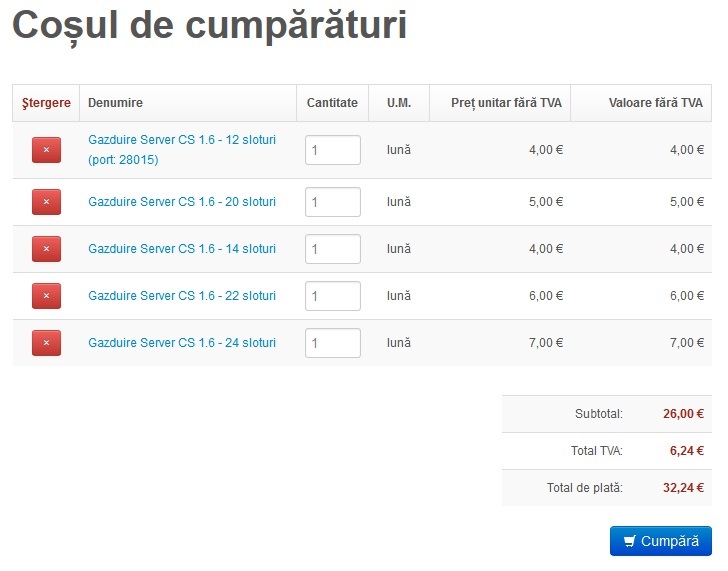
Task: Click the Ștergere column header
Action: click(x=46, y=103)
